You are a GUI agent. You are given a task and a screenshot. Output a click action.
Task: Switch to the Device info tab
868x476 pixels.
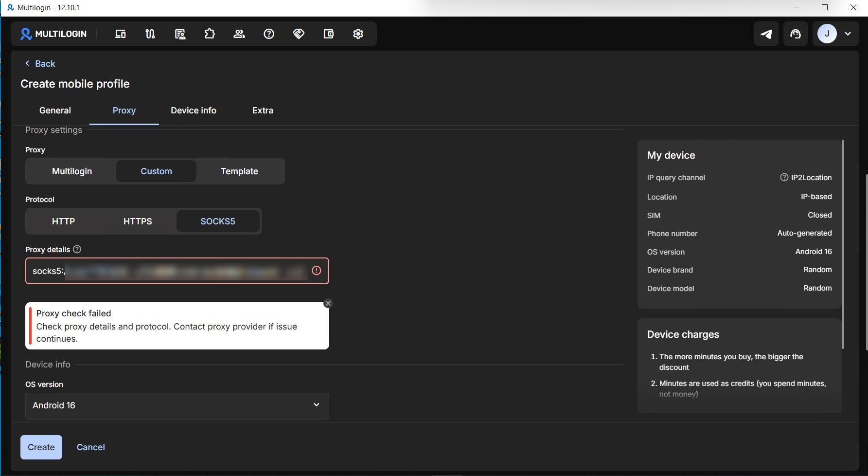coord(194,110)
